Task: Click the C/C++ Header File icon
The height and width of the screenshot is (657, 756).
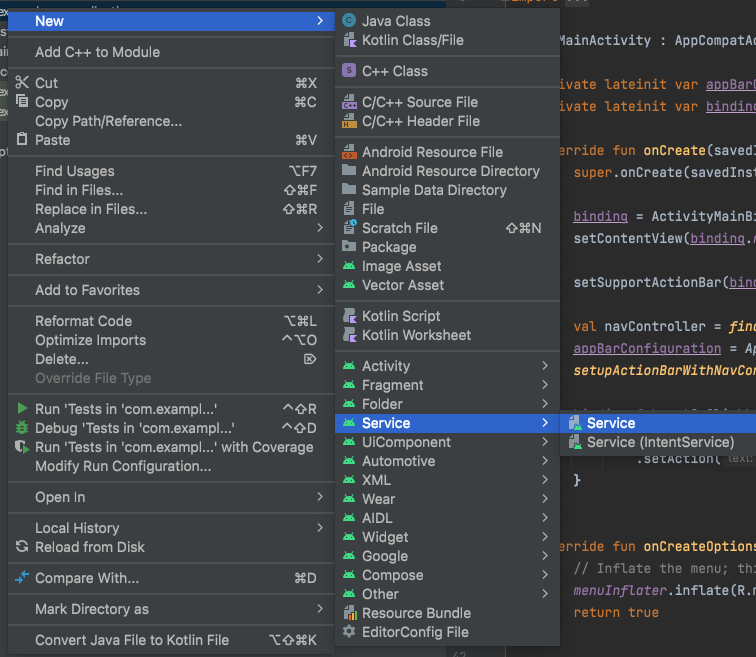Action: 349,121
